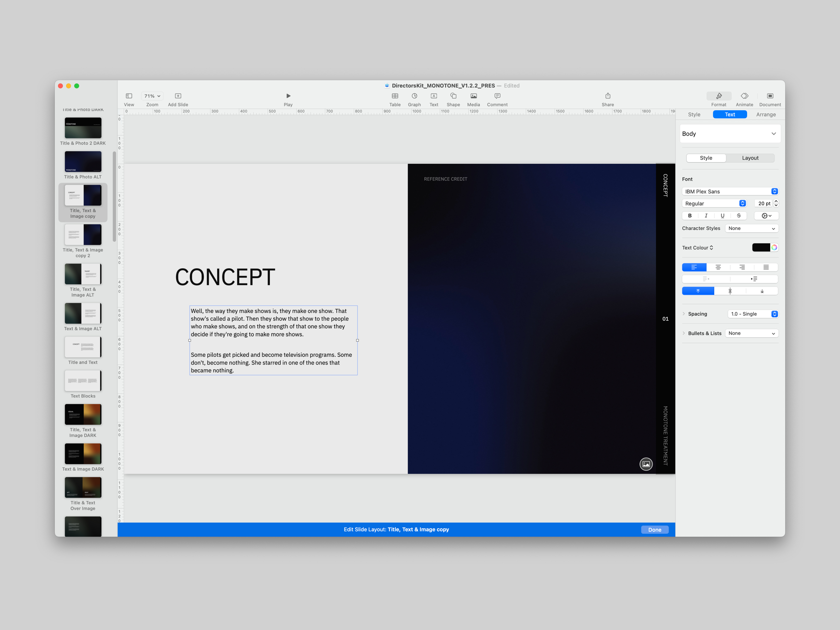Open the 1.0 - Single spacing dropdown
This screenshot has width=840, height=630.
(753, 314)
